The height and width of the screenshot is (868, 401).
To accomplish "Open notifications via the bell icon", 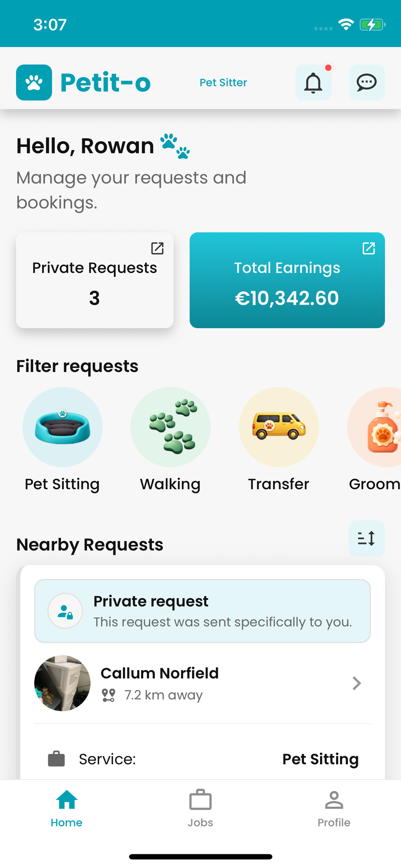I will pos(314,83).
